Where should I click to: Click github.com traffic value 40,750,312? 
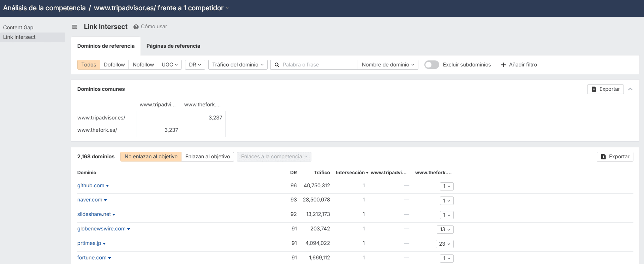(x=317, y=186)
